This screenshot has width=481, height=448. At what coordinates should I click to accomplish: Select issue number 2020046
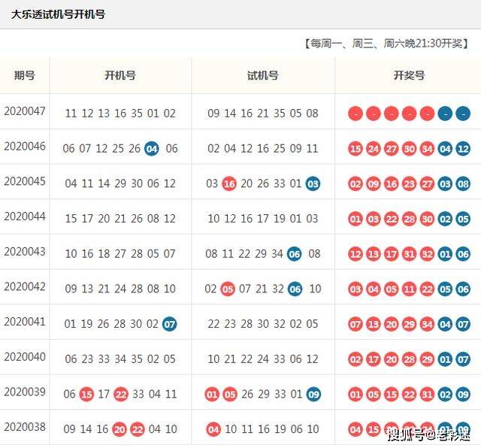[25, 147]
